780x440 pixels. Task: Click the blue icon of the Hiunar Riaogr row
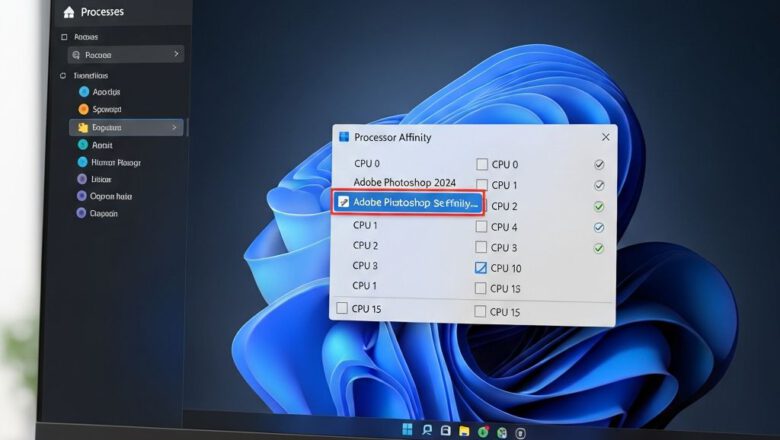(x=83, y=162)
